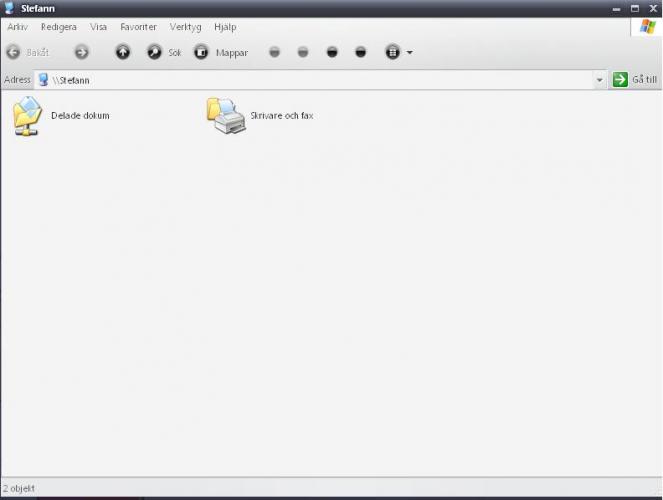Open the Hjälp menu
The image size is (663, 500).
click(225, 27)
